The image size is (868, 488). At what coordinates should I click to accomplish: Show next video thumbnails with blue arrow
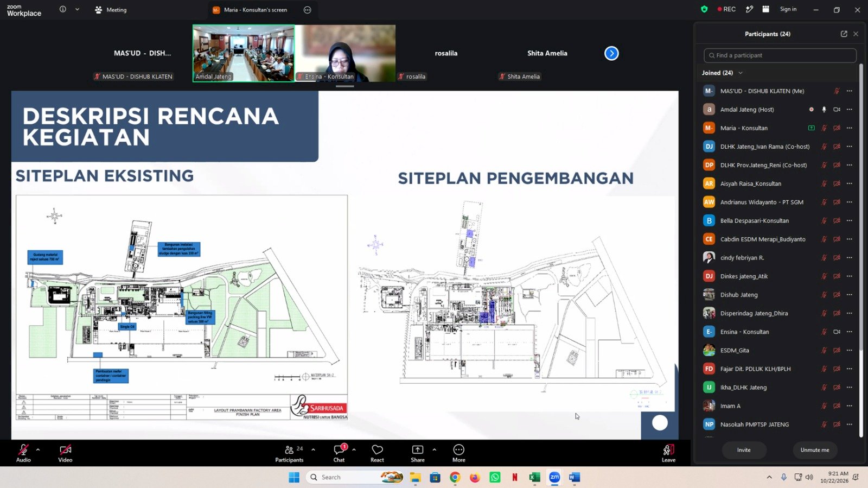[611, 53]
